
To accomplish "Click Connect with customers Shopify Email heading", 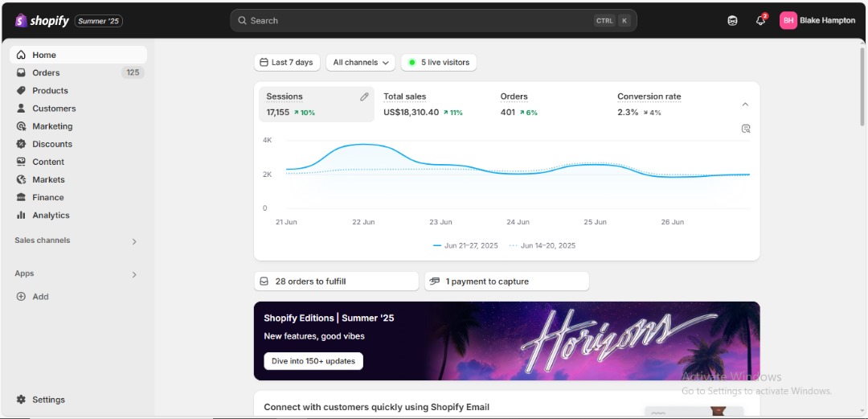I will [376, 407].
